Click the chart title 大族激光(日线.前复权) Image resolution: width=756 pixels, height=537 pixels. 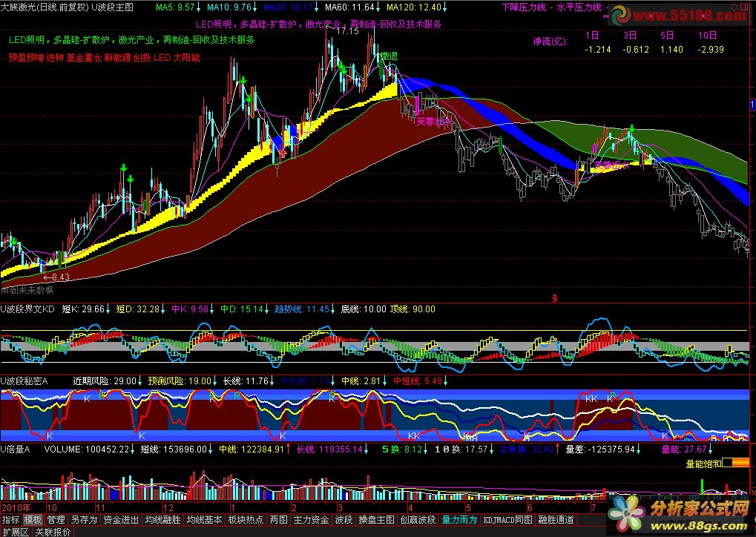pyautogui.click(x=45, y=7)
